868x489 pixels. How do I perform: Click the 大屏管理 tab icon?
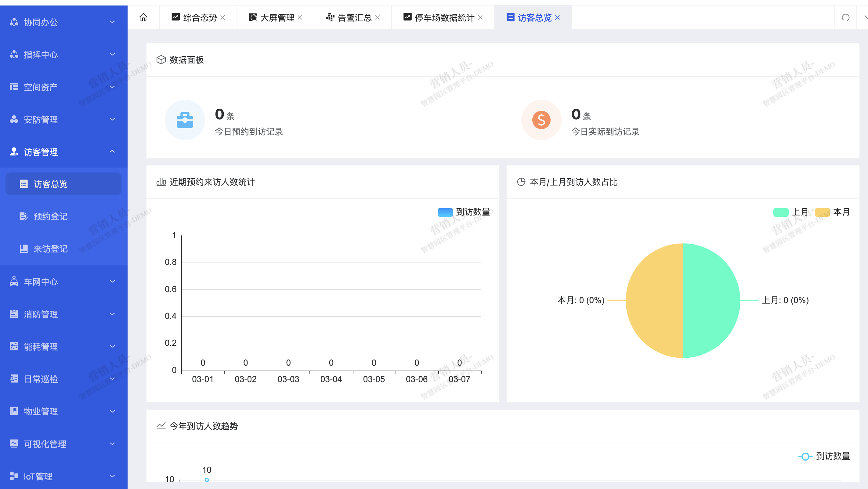tap(253, 17)
